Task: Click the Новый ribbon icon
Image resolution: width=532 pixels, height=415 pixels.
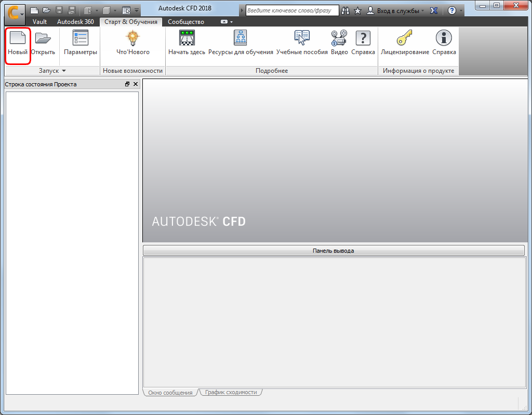Action: 18,37
